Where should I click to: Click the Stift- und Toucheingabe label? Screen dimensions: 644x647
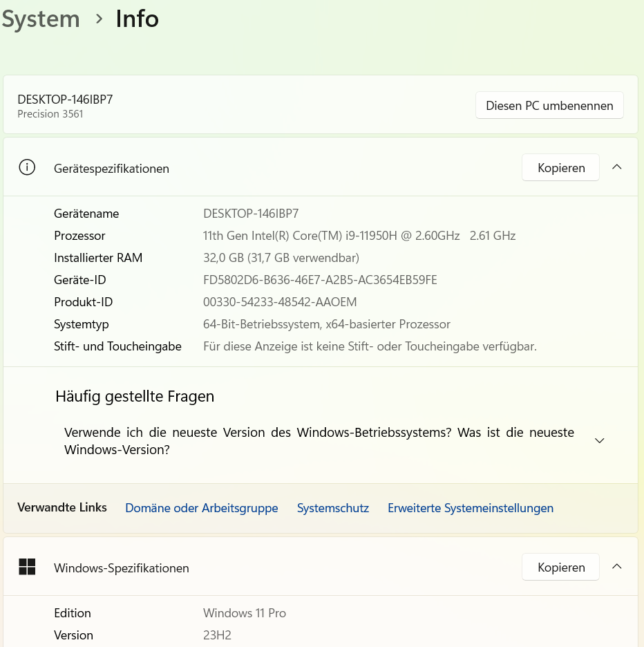pos(117,346)
